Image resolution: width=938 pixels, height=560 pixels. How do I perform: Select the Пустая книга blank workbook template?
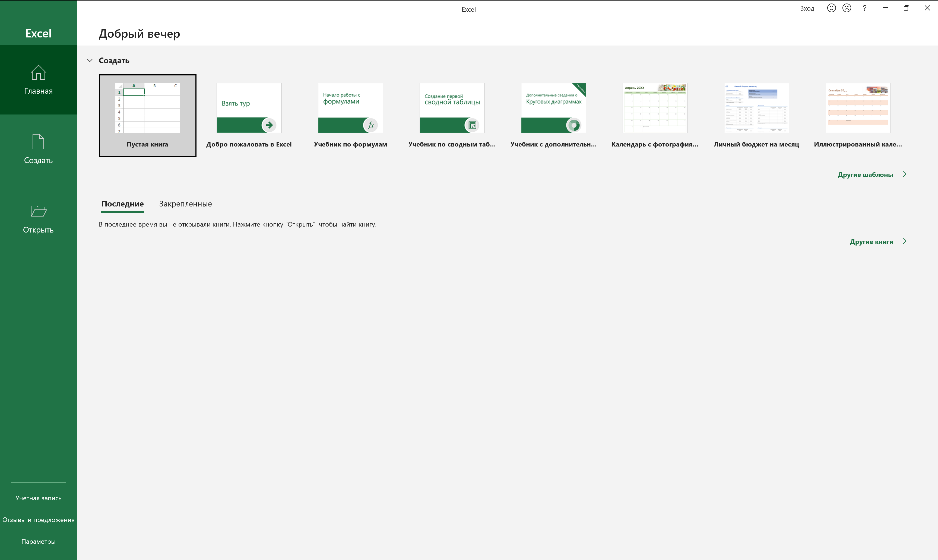pyautogui.click(x=147, y=116)
